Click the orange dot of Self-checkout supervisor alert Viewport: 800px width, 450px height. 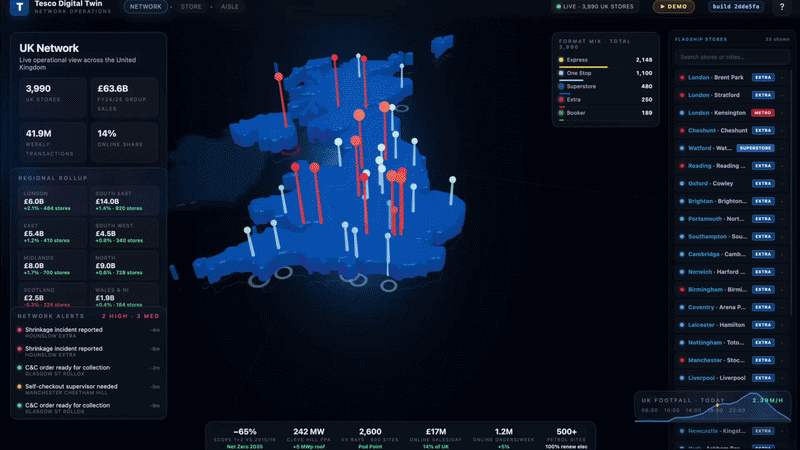click(x=19, y=387)
